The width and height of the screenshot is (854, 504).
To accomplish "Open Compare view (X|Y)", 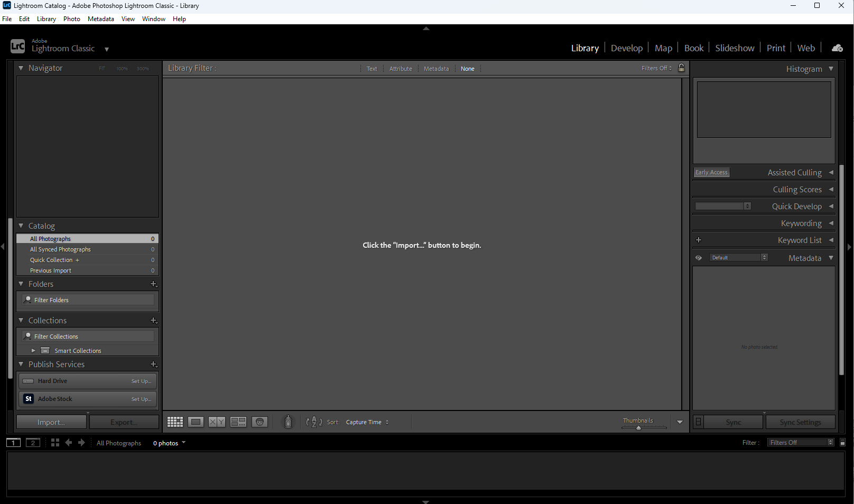I will (217, 422).
